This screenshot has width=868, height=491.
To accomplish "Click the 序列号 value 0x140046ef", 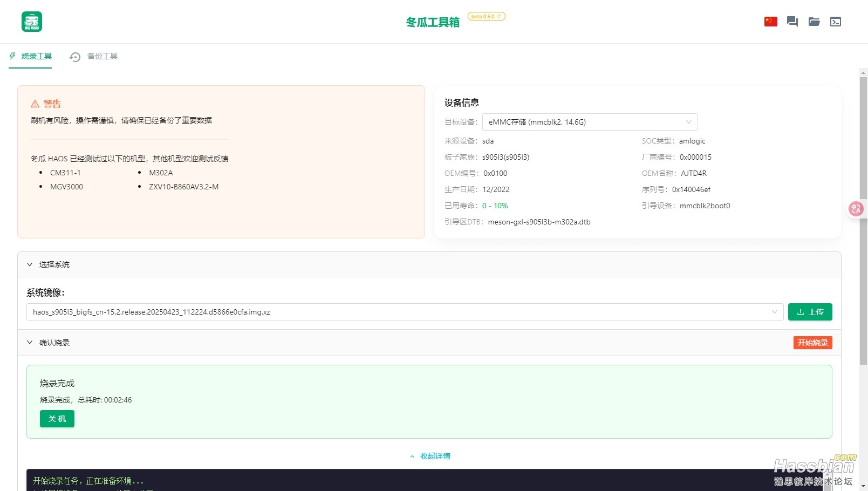I will (691, 189).
